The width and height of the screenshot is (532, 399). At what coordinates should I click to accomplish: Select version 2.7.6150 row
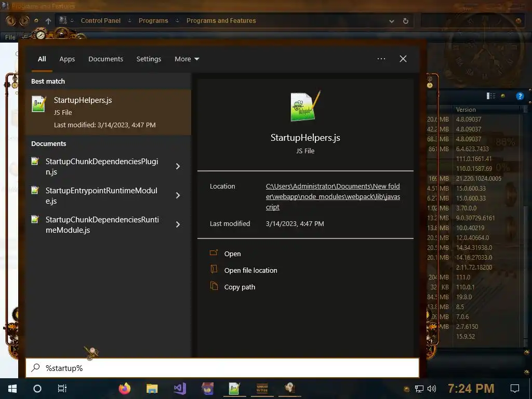pyautogui.click(x=467, y=327)
